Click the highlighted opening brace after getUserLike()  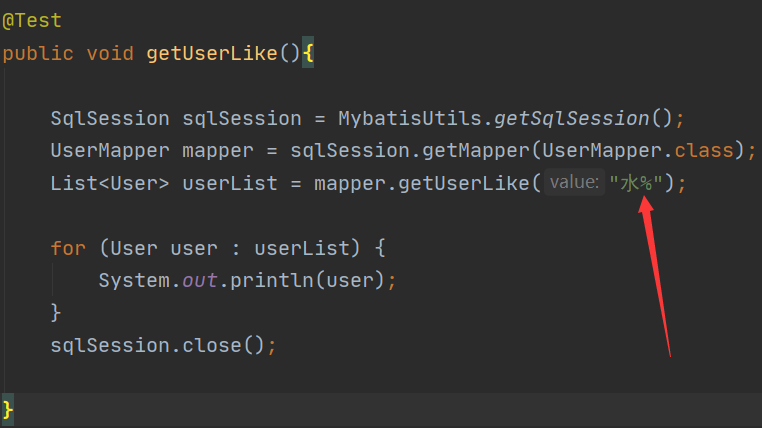point(308,53)
